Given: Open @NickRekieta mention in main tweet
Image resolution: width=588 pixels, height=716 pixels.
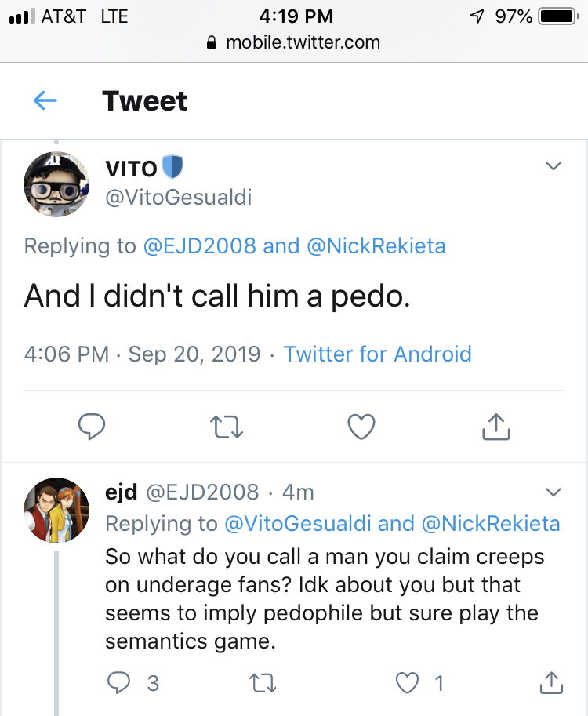Looking at the screenshot, I should click(x=376, y=245).
